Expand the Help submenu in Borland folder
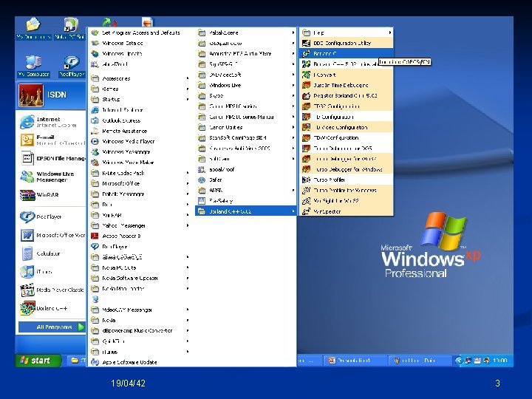Screen dimensions: 532x399 click(x=346, y=33)
